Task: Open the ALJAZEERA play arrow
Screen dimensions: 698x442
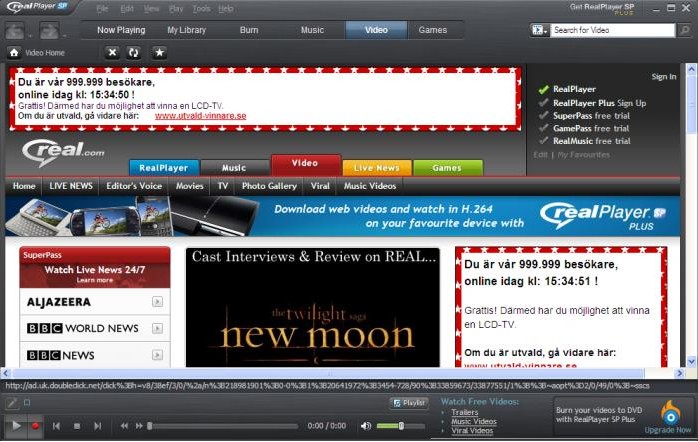Action: coord(157,302)
